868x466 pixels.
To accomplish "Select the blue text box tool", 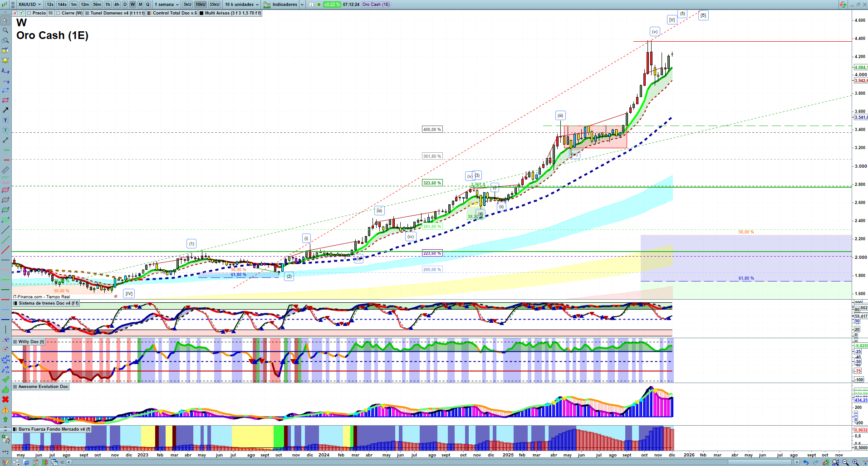I will click(5, 120).
